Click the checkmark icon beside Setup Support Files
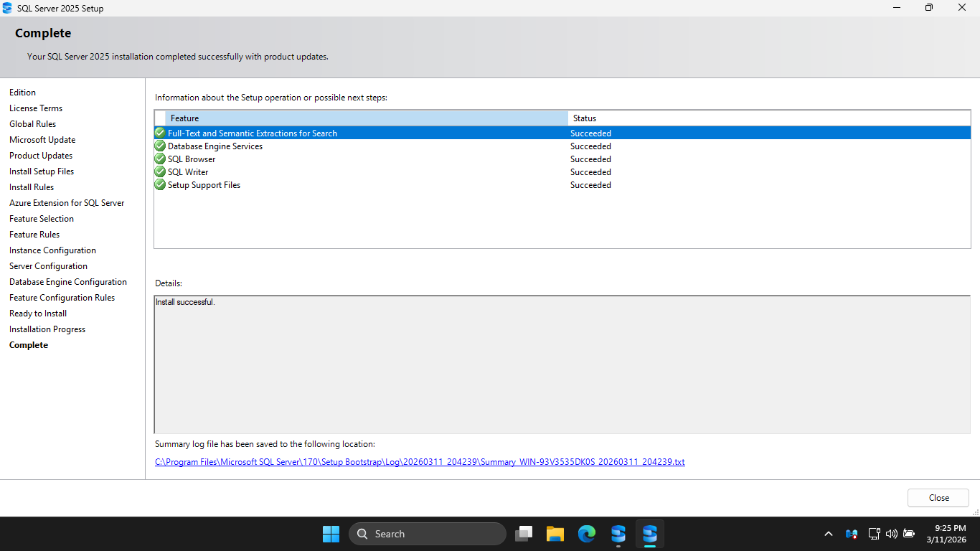The height and width of the screenshot is (551, 980). [x=160, y=185]
